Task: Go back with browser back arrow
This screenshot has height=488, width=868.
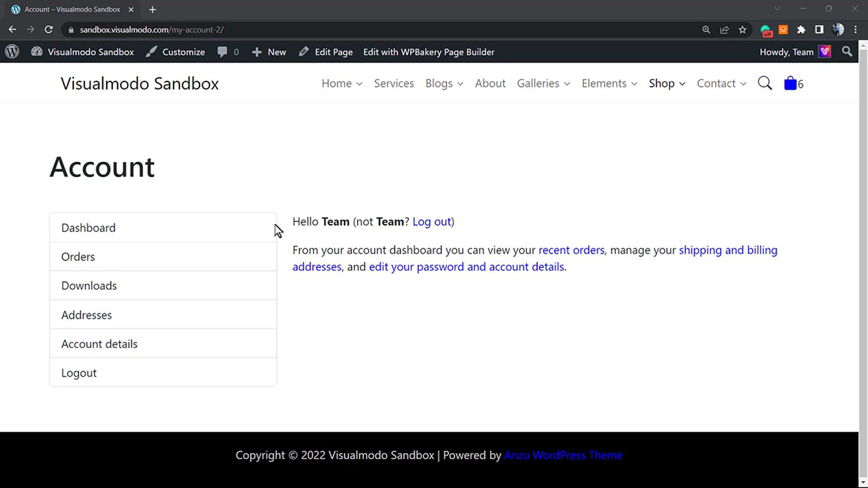Action: [12, 29]
